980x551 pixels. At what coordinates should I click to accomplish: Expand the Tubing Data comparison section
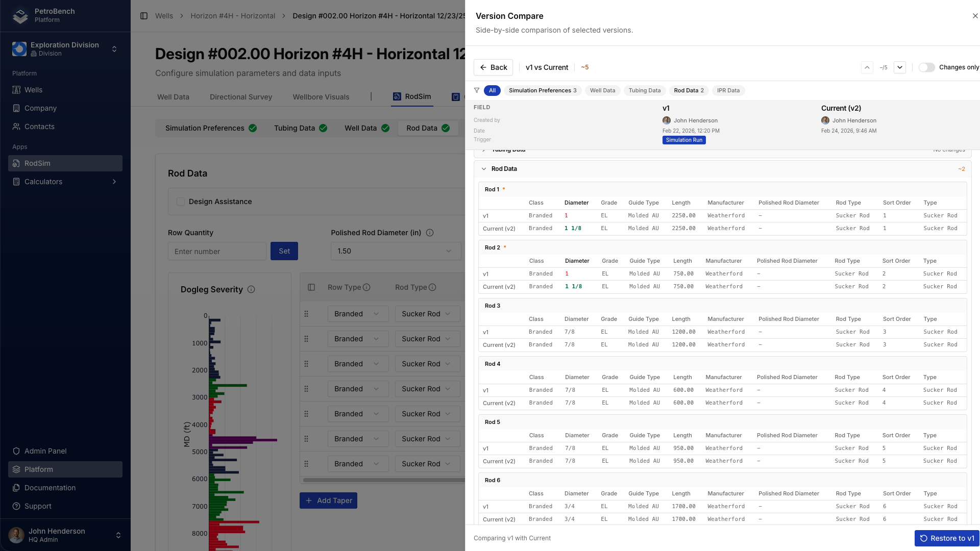(x=484, y=149)
